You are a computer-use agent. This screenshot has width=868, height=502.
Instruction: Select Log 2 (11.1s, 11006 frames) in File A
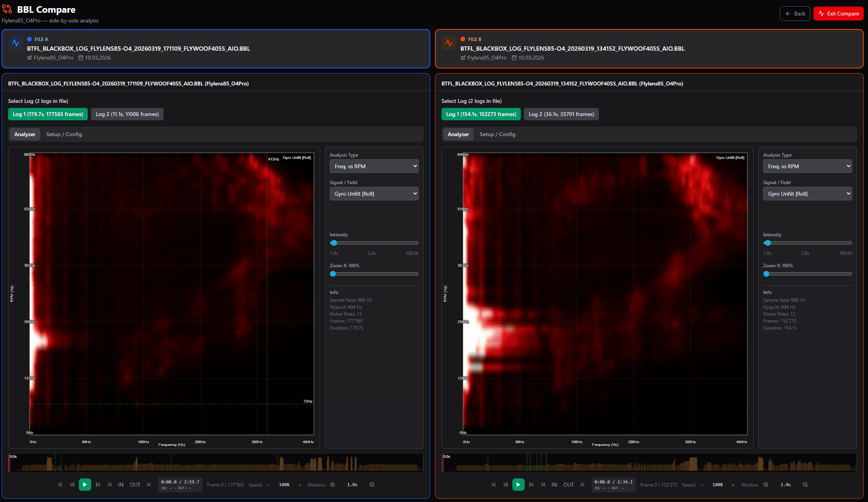pos(127,114)
